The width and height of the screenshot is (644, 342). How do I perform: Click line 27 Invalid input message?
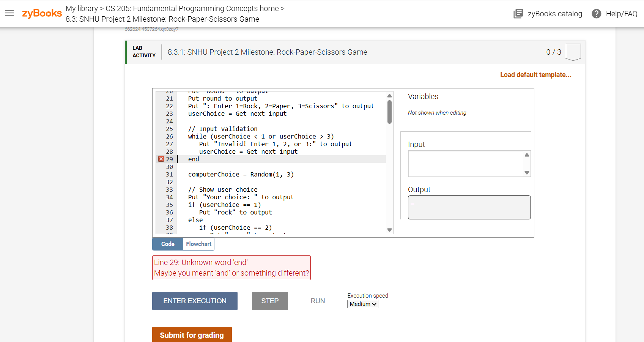click(x=276, y=144)
